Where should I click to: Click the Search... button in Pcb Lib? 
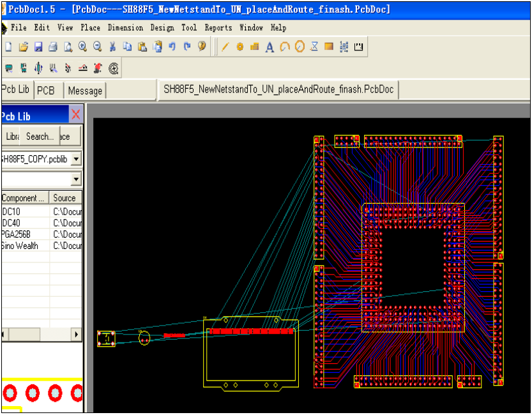pos(40,137)
